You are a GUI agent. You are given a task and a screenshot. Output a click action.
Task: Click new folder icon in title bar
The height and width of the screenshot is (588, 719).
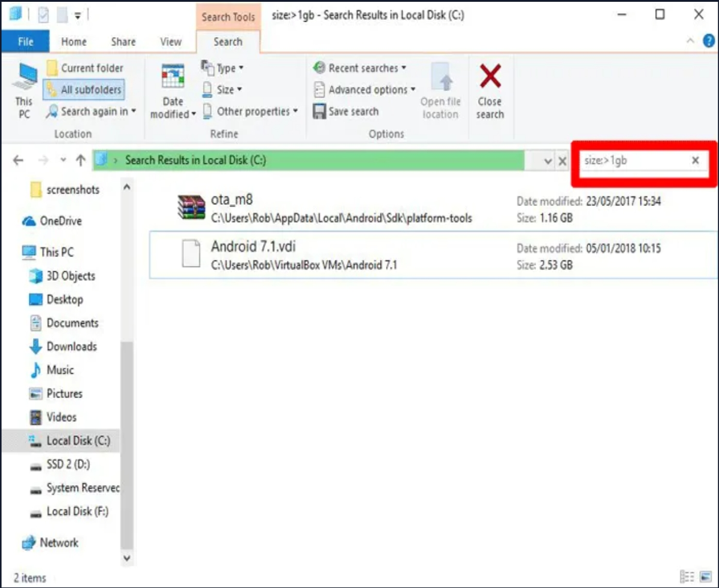pyautogui.click(x=62, y=15)
